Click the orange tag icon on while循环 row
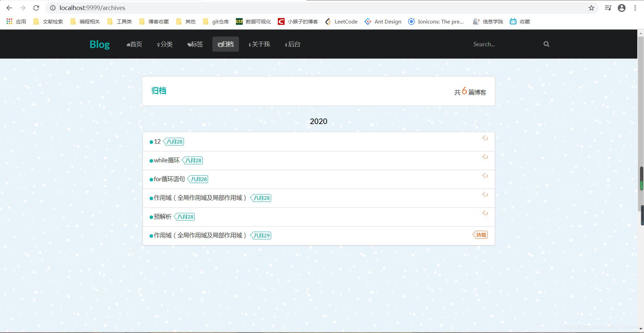This screenshot has height=333, width=644. point(485,157)
